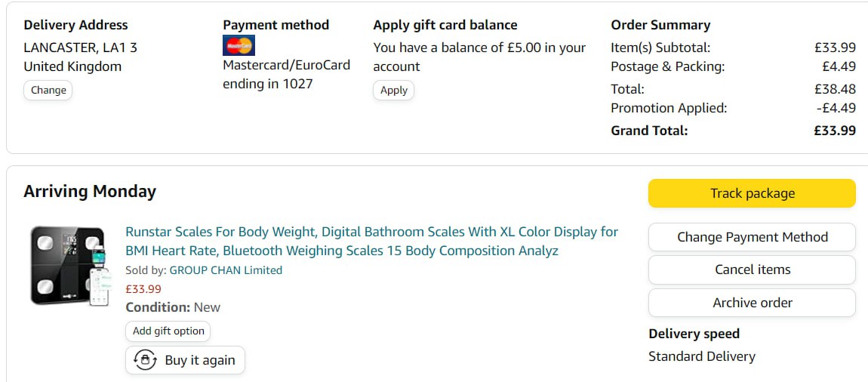Change the delivery address
868x382 pixels.
click(x=48, y=90)
